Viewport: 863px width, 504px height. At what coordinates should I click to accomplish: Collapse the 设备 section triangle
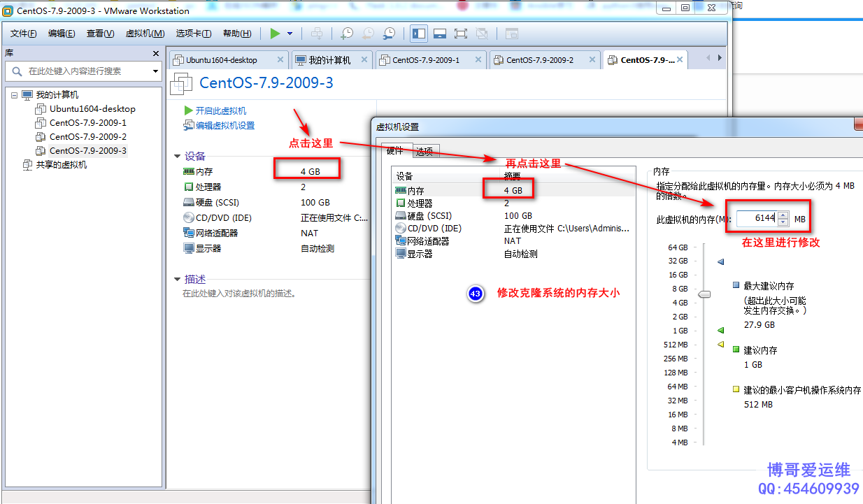177,157
